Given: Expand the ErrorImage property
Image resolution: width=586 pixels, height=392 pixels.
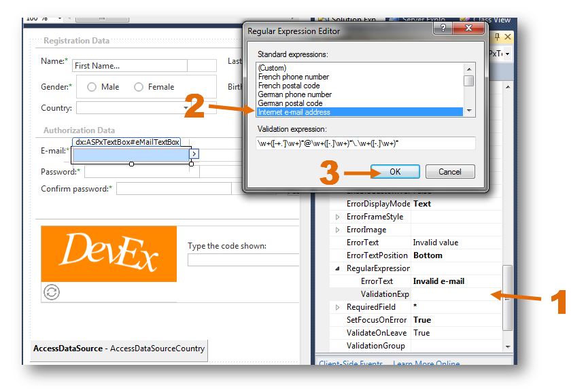Looking at the screenshot, I should point(337,230).
